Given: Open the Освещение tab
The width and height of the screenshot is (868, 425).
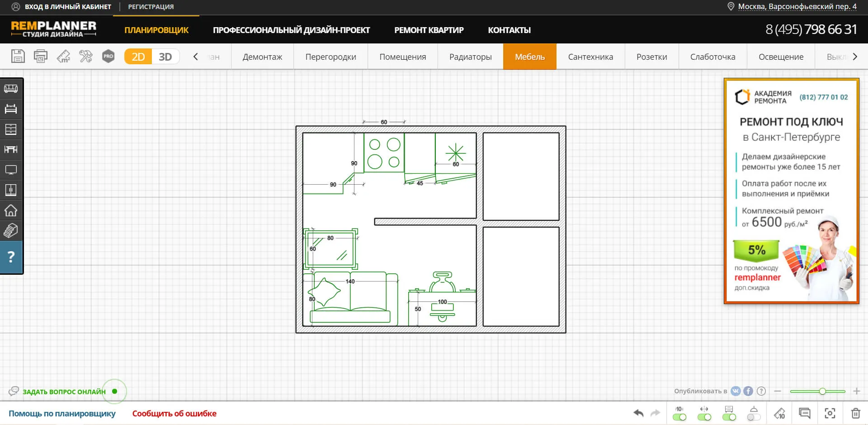Looking at the screenshot, I should tap(781, 57).
